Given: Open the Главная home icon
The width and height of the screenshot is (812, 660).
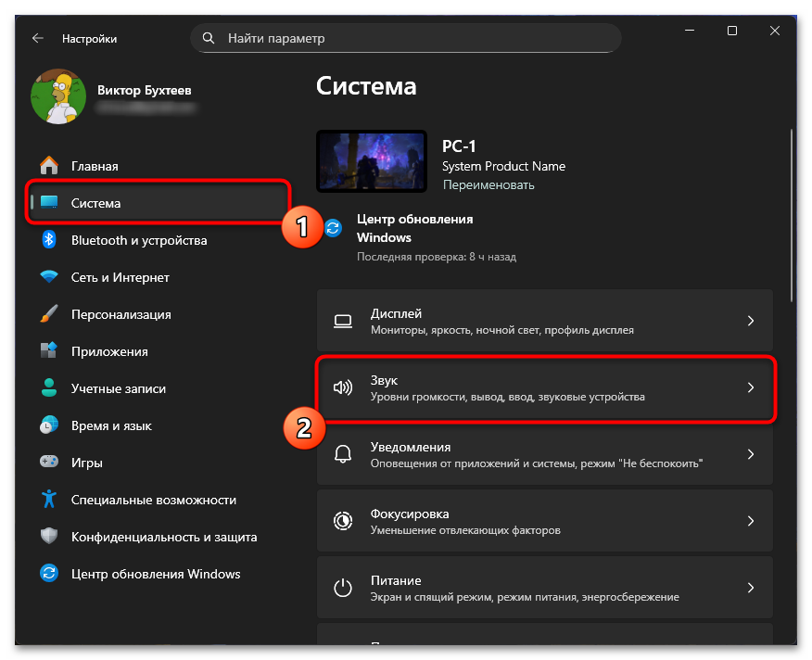Looking at the screenshot, I should pyautogui.click(x=50, y=165).
